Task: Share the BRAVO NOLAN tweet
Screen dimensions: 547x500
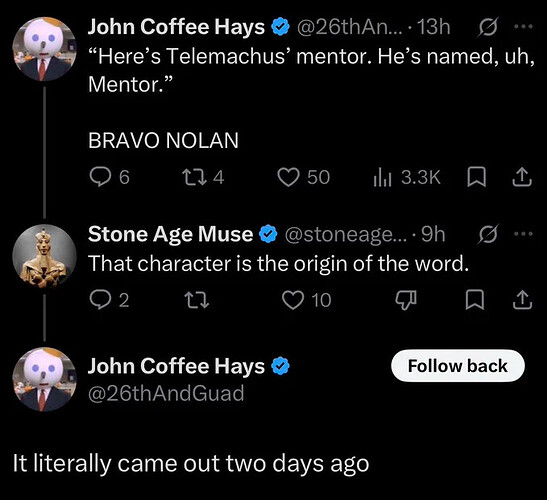Action: coord(522,177)
